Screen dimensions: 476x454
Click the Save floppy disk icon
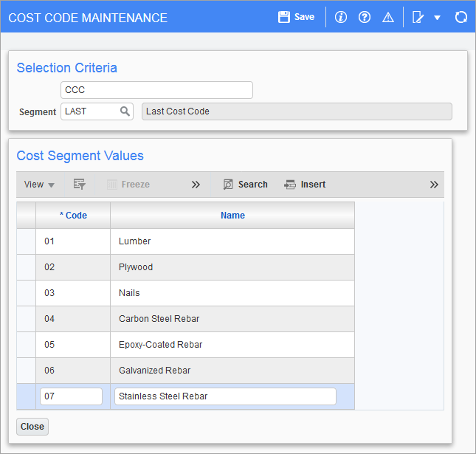coord(284,17)
